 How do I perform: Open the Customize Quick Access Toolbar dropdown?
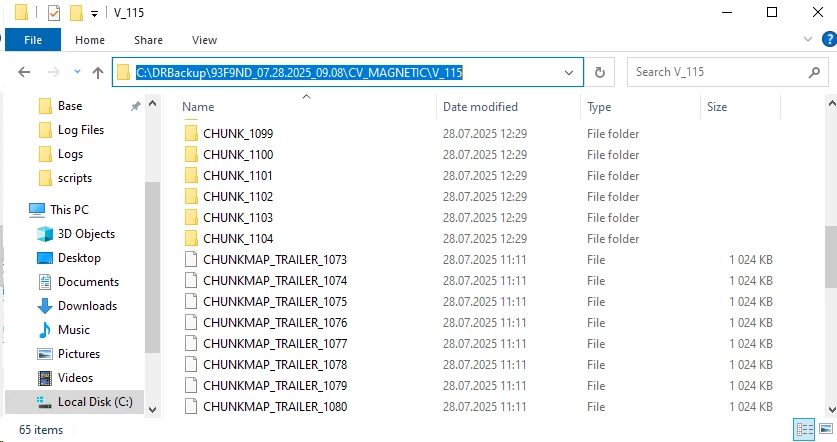click(x=94, y=14)
